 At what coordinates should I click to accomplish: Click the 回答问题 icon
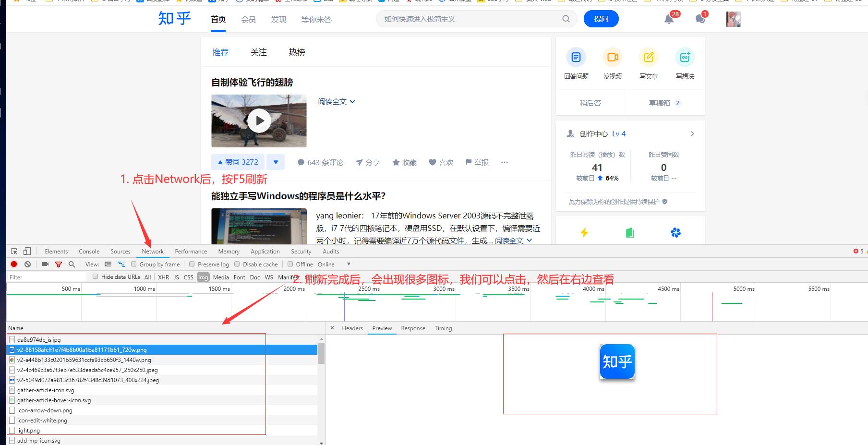click(576, 58)
